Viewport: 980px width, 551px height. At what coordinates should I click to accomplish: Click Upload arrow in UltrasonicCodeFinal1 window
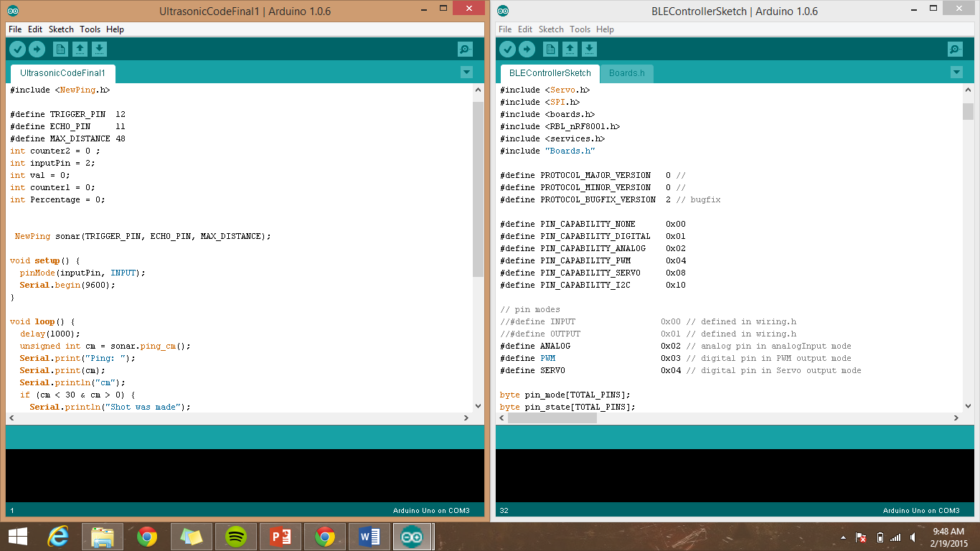(37, 49)
